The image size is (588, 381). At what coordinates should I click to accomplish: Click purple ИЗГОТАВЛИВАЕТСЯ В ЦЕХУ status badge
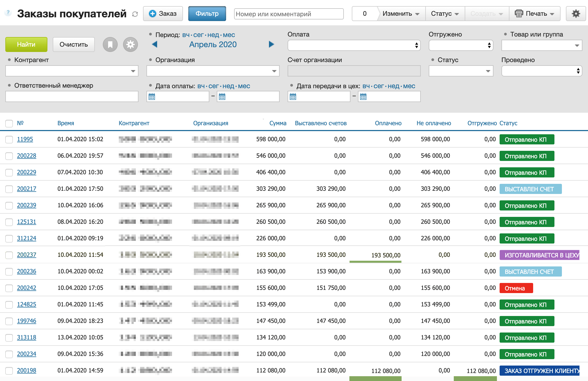(540, 255)
